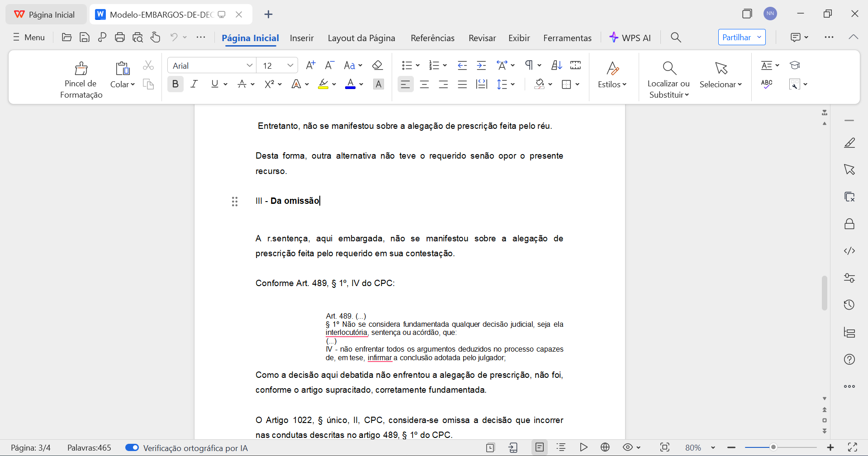Click the copy icon below scissors

(x=148, y=84)
